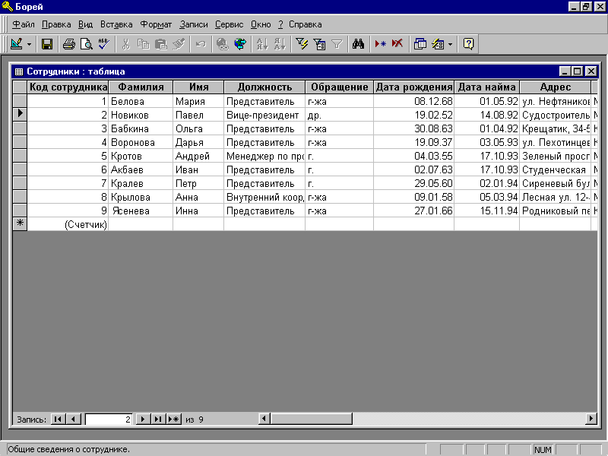Screen dimensions: 608x456
Task: Select the Имя column header
Action: coord(198,87)
